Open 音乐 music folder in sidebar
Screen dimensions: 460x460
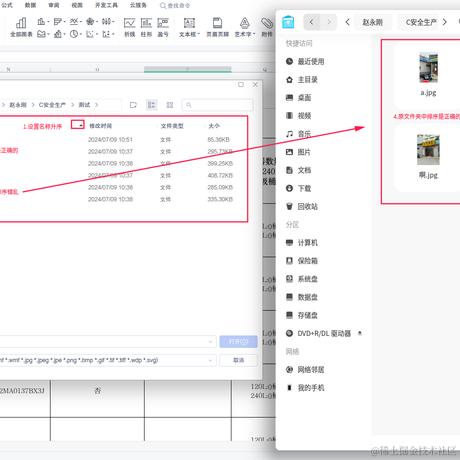coord(299,134)
